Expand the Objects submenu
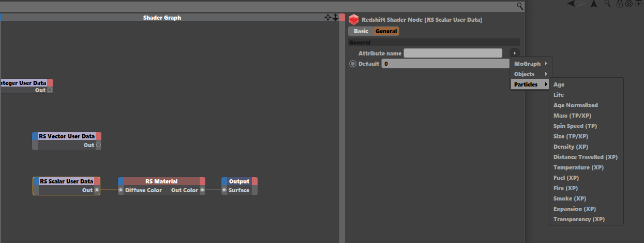The width and height of the screenshot is (644, 243). point(531,74)
